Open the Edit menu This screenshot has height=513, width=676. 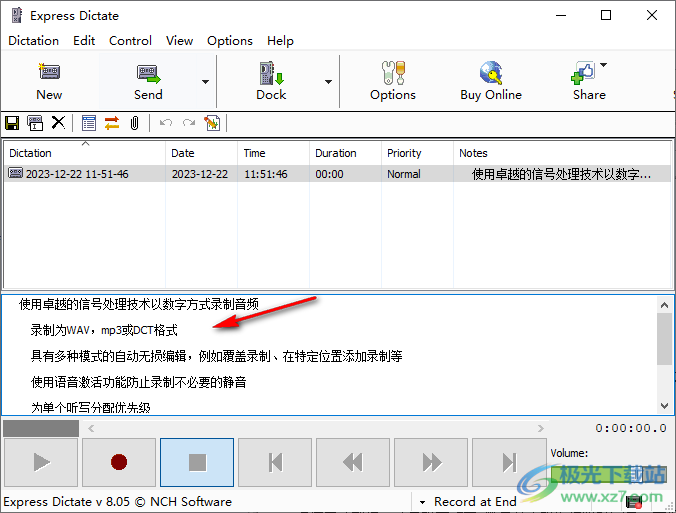[x=84, y=41]
